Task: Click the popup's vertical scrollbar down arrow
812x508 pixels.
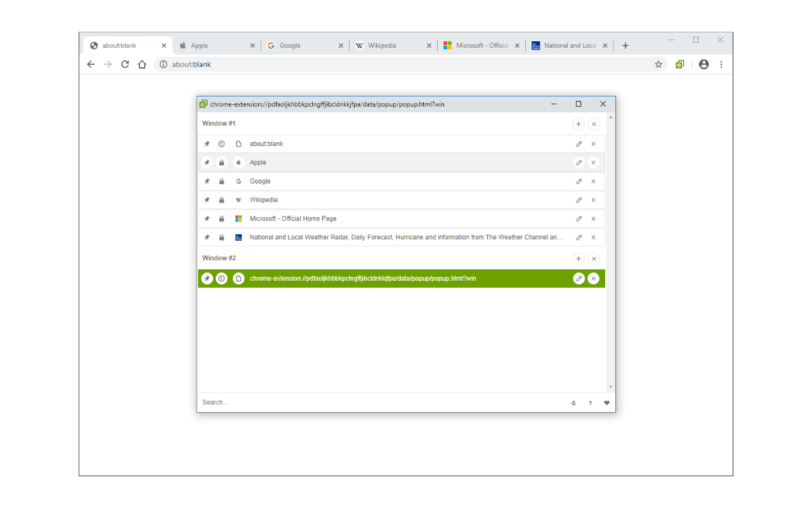Action: [611, 387]
